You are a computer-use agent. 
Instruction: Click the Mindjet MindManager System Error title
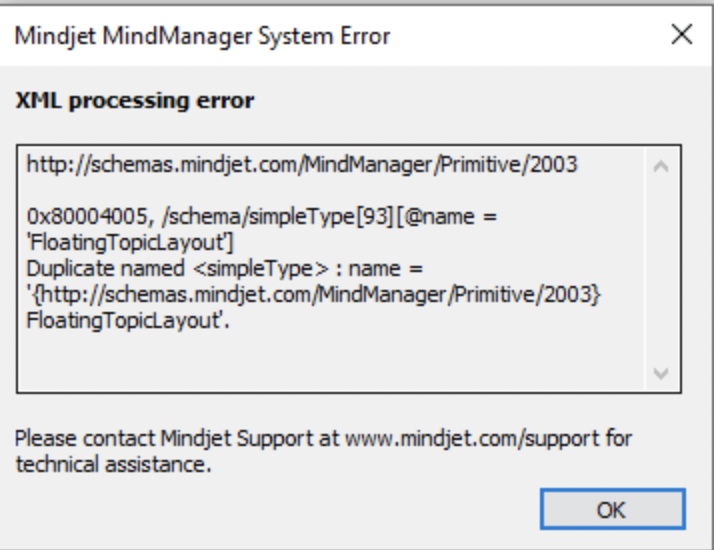point(202,38)
